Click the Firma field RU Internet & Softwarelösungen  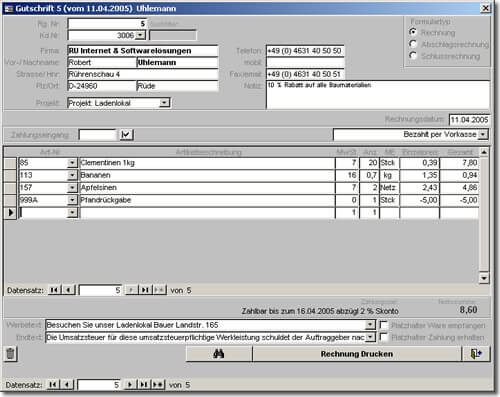point(143,51)
